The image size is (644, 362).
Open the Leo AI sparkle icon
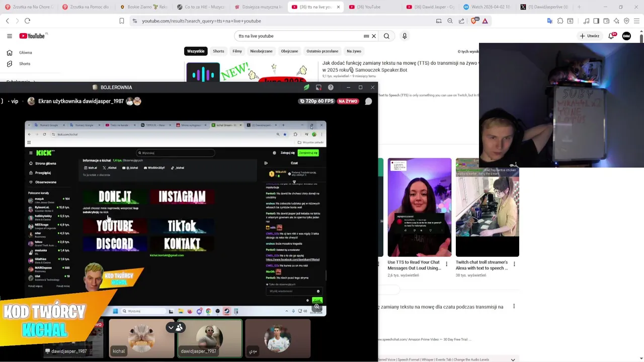pyautogui.click(x=616, y=21)
